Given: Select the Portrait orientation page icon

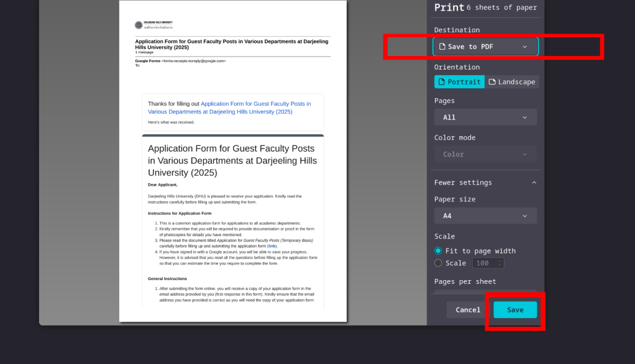Looking at the screenshot, I should (x=442, y=82).
